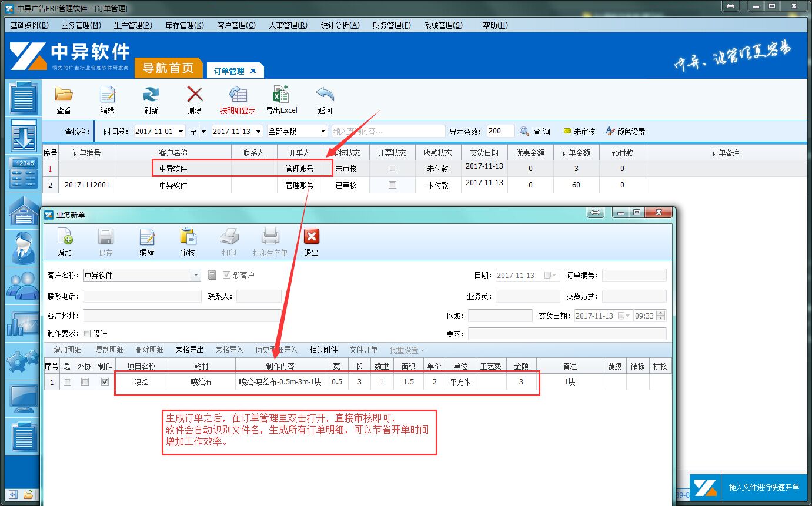Open 统计分析(A) menu
Viewport: 812px width, 506px height.
coord(340,25)
